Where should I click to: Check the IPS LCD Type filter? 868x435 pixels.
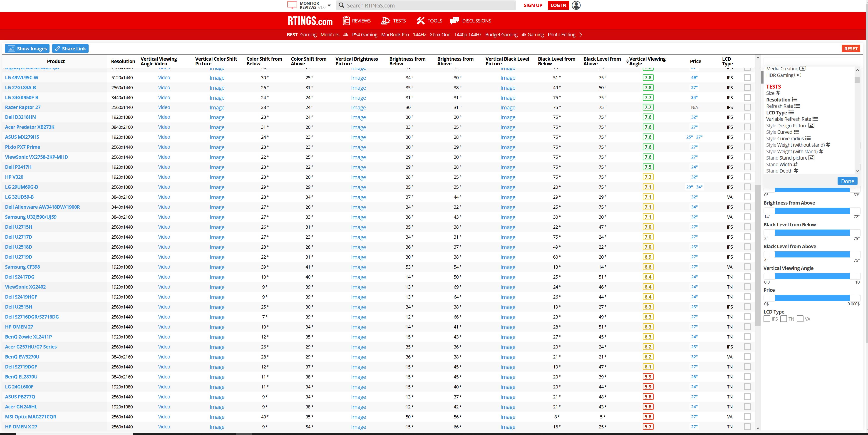[x=767, y=319]
